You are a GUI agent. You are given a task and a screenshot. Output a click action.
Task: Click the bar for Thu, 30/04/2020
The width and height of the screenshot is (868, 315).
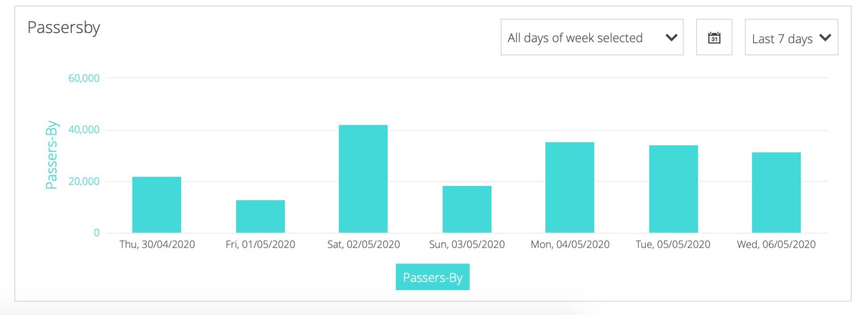click(157, 205)
